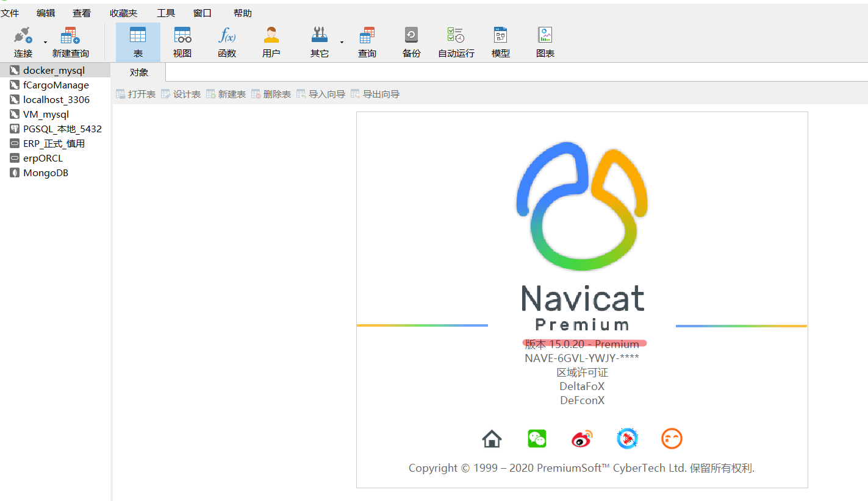The width and height of the screenshot is (868, 501).
Task: Open the 编辑 menu
Action: click(x=46, y=13)
